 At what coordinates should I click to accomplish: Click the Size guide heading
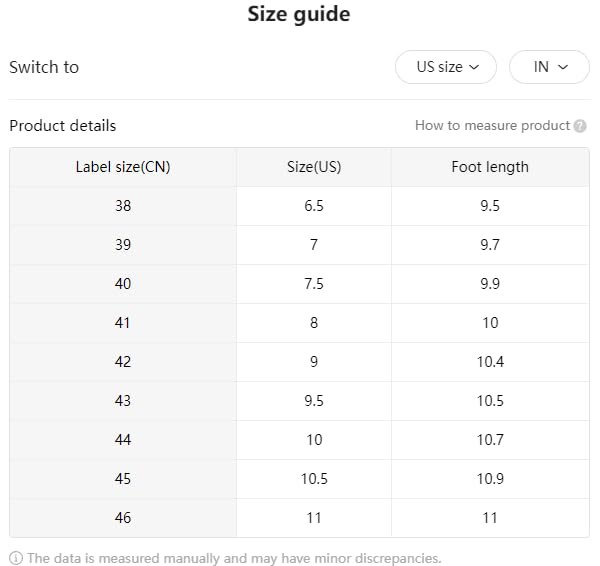point(299,15)
